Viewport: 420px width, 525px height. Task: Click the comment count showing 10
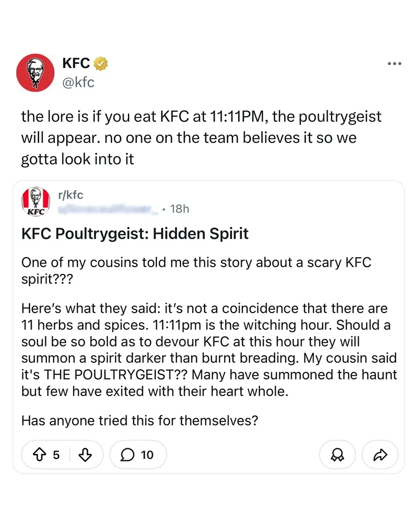tap(147, 455)
